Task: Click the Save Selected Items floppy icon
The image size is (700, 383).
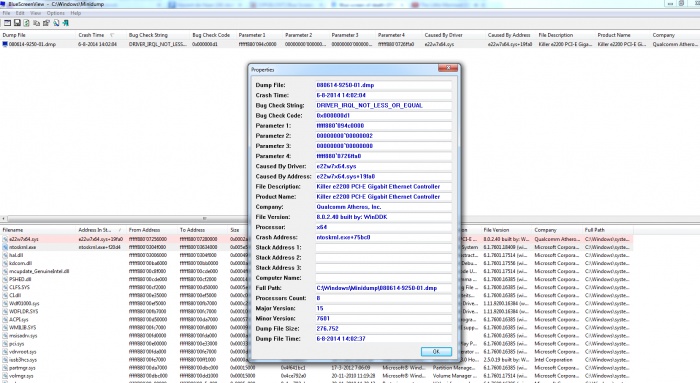Action: click(x=17, y=23)
